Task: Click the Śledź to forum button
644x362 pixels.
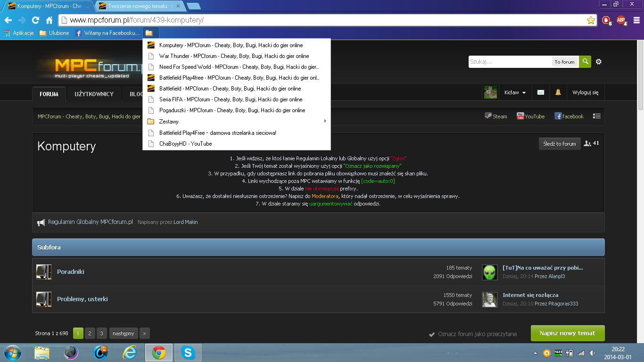Action: click(x=560, y=144)
